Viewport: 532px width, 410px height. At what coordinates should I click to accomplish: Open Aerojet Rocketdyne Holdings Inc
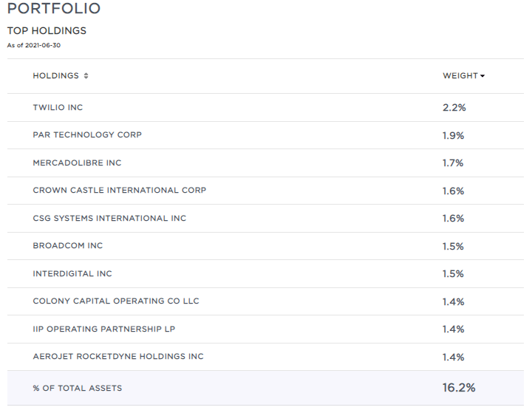click(118, 357)
